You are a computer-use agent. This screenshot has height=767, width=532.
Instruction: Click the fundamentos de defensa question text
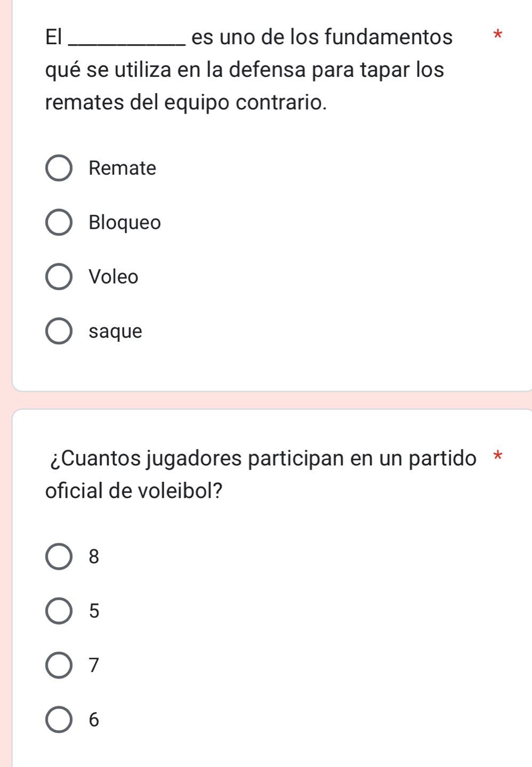tap(245, 70)
